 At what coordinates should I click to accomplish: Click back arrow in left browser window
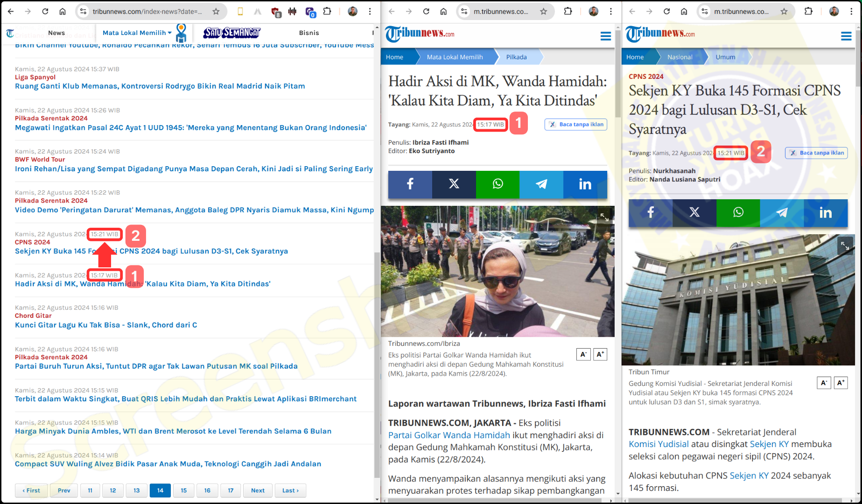coord(11,11)
